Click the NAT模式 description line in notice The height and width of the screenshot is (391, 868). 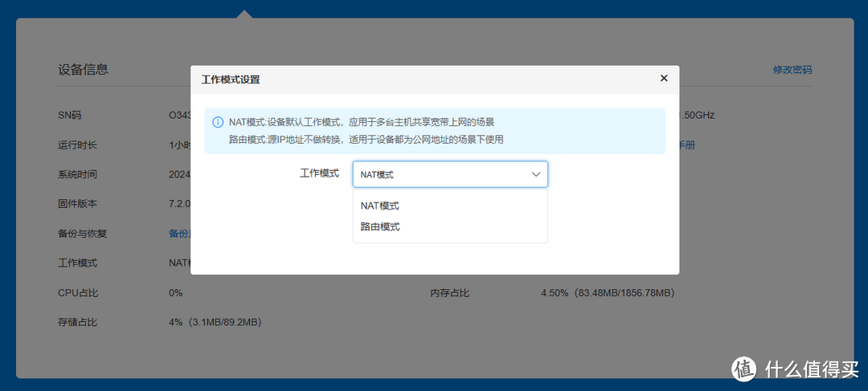tap(362, 122)
